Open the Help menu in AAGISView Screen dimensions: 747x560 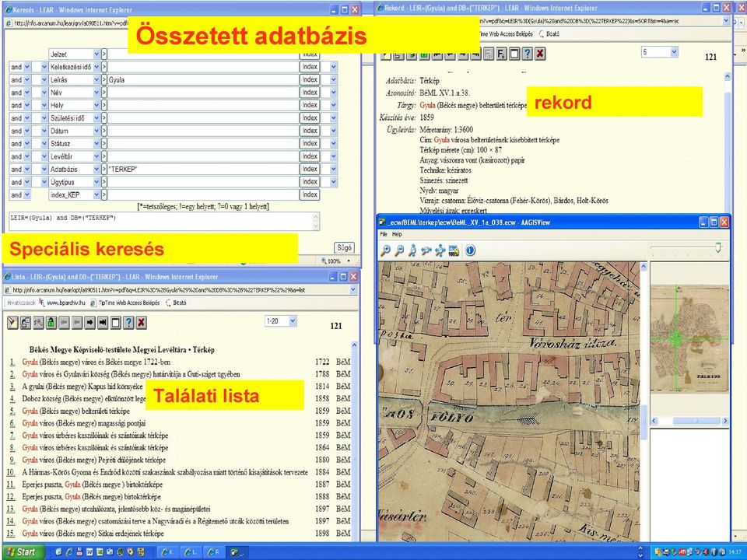pyautogui.click(x=397, y=234)
